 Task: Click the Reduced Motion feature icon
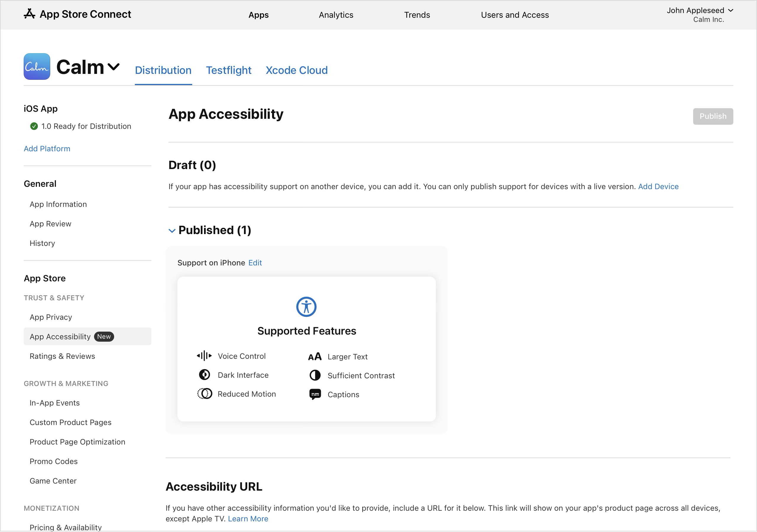[204, 394]
